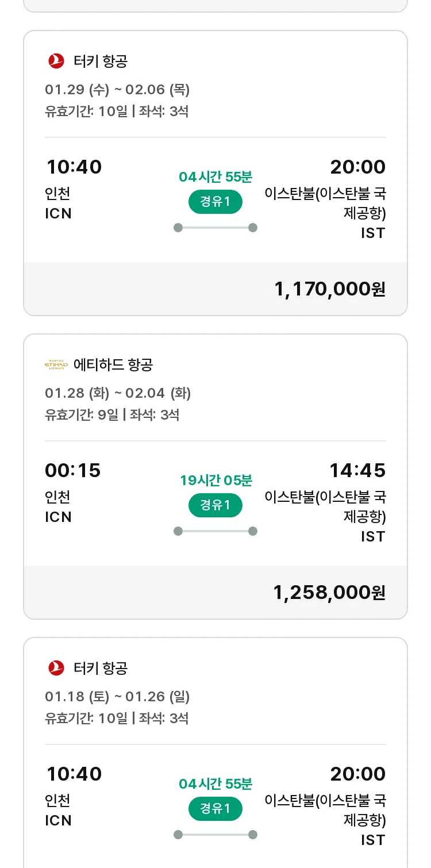Tap the 01.28 (화) ~ 02.04 (화) date range
Image resolution: width=431 pixels, height=868 pixels.
(x=118, y=393)
